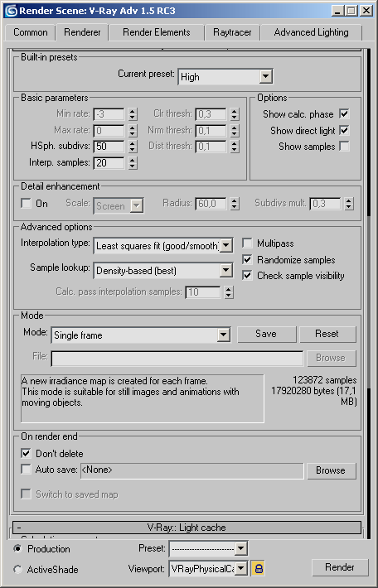Click the Reset button in Mode section
The width and height of the screenshot is (378, 588).
pyautogui.click(x=327, y=334)
